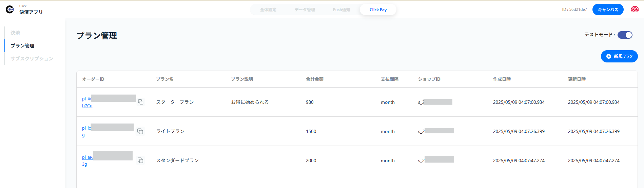
Task: Click creation date 2025/05/09 04:07:00.934
Action: [519, 102]
